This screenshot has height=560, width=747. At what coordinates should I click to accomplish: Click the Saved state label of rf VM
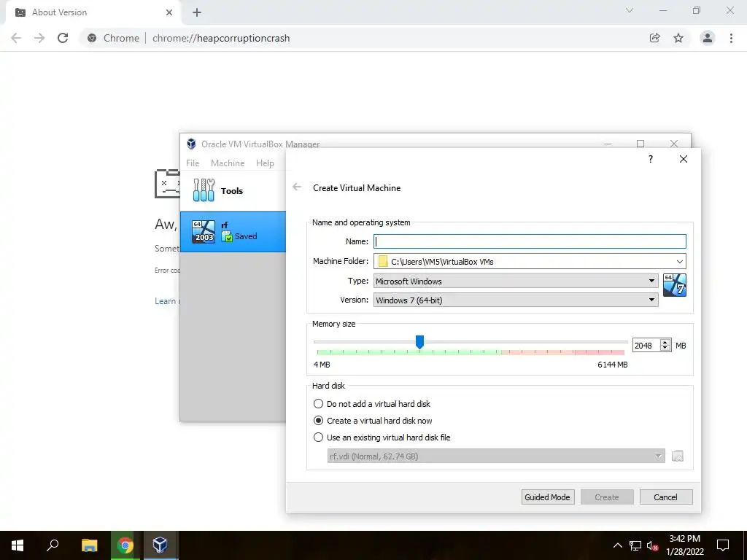246,236
